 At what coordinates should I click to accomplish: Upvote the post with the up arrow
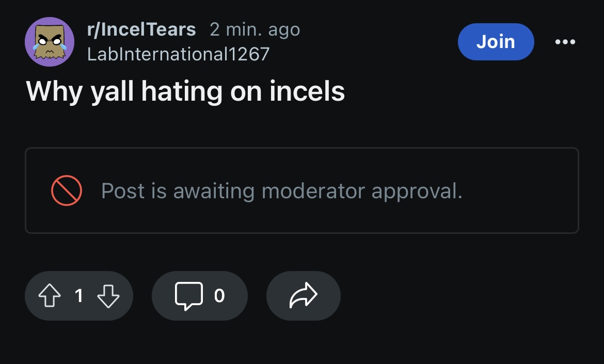(49, 296)
